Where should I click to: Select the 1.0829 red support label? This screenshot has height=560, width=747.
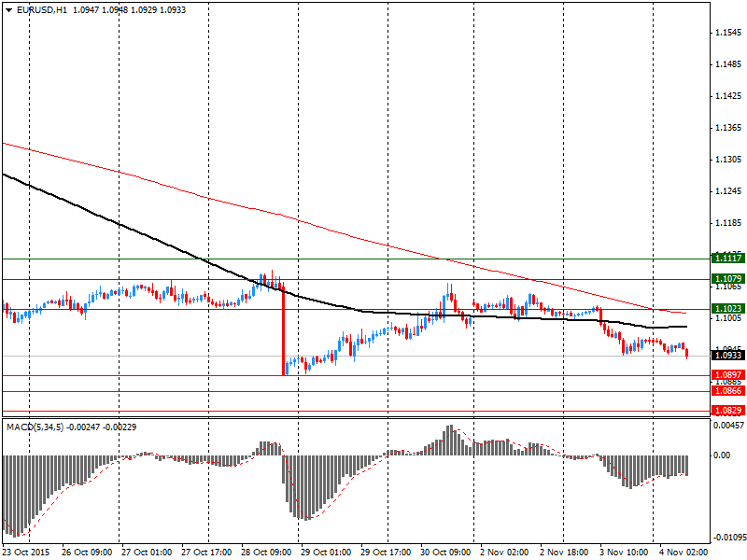pyautogui.click(x=728, y=411)
